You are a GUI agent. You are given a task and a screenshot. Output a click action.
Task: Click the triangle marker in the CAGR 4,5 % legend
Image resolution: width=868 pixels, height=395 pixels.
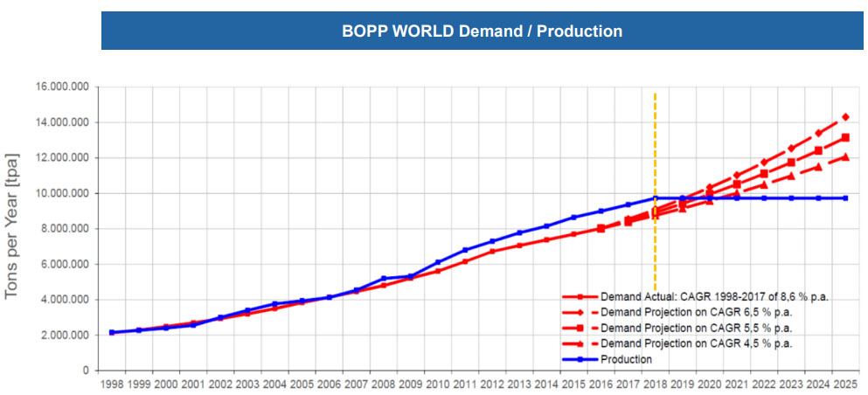click(x=579, y=343)
